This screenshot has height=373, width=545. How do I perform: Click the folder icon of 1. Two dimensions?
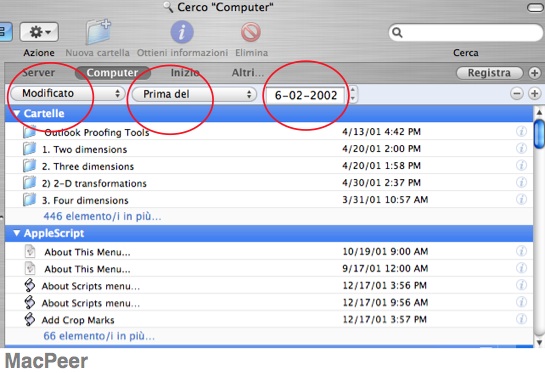tap(30, 148)
